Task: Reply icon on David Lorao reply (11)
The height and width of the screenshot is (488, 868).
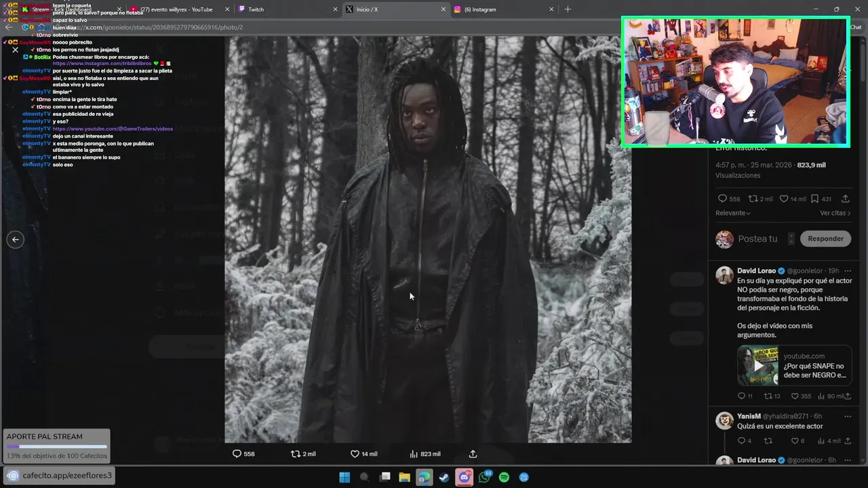Action: point(741,396)
